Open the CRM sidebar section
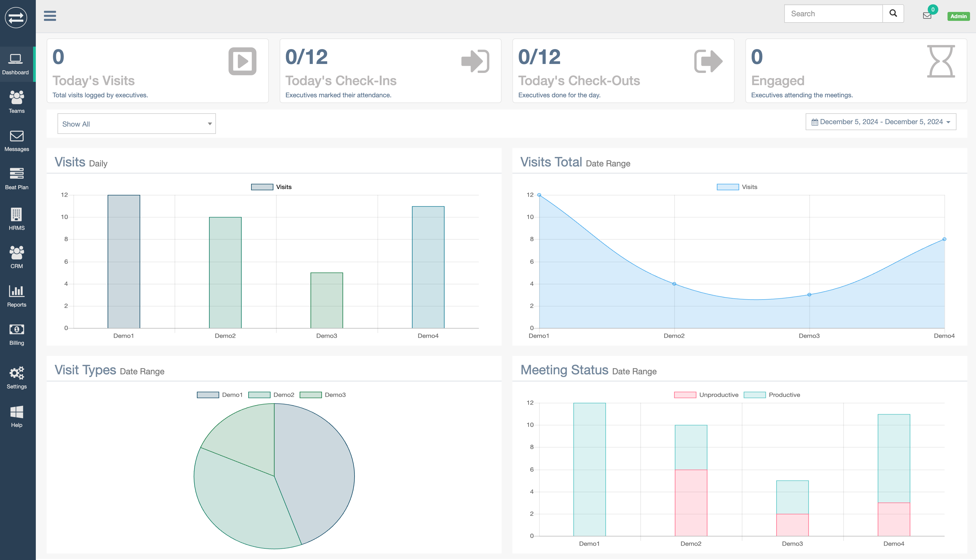The image size is (976, 560). click(17, 258)
